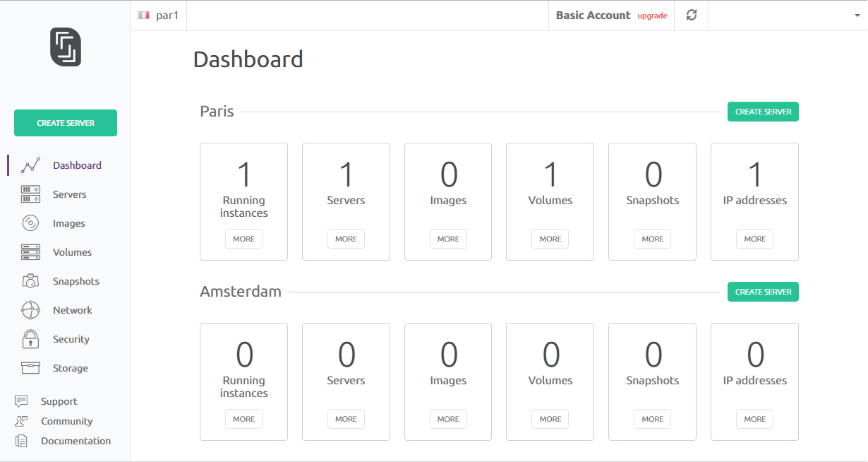Open the Security menu item

[71, 339]
